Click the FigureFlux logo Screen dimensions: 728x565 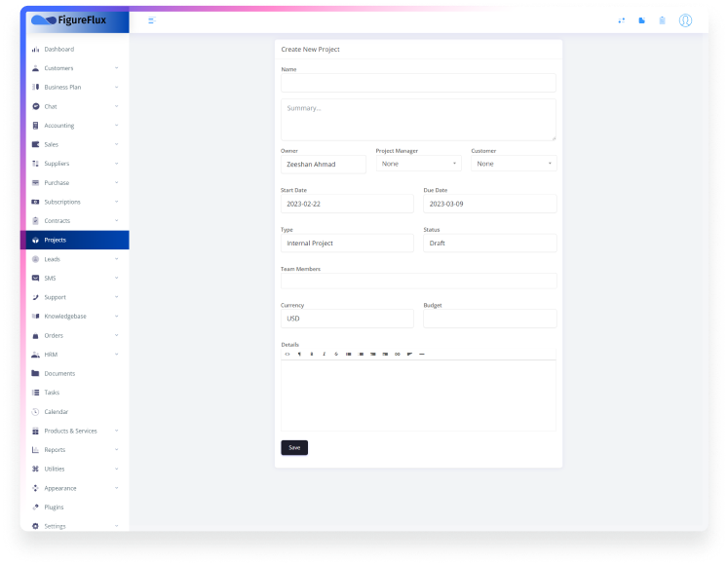pyautogui.click(x=69, y=19)
